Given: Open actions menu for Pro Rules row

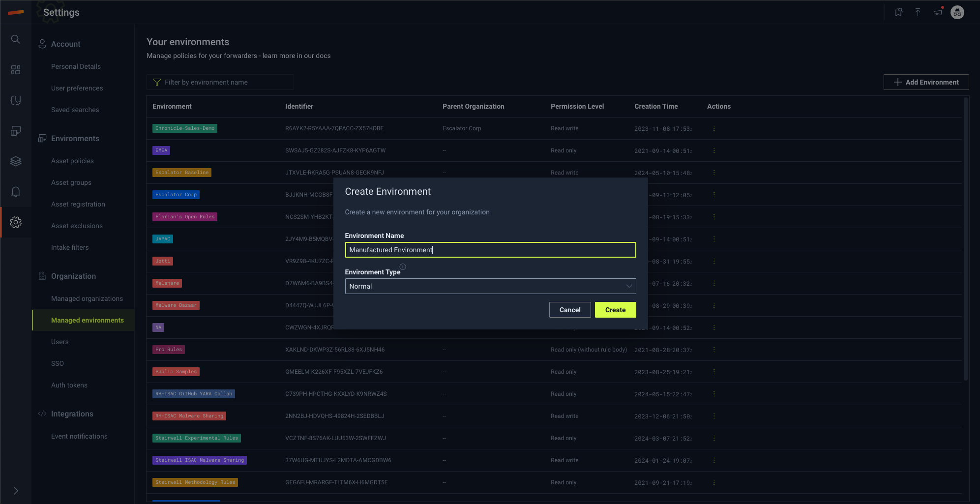Looking at the screenshot, I should click(714, 350).
